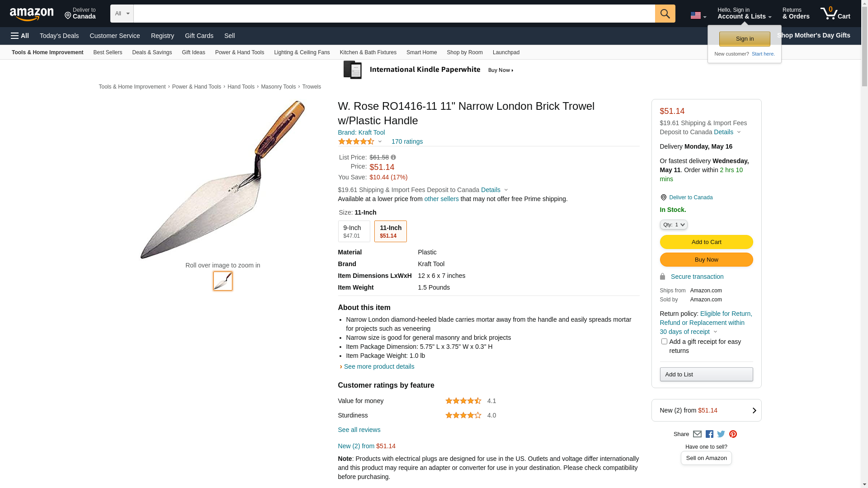This screenshot has height=488, width=868.
Task: Share product on Facebook icon
Action: (x=709, y=434)
